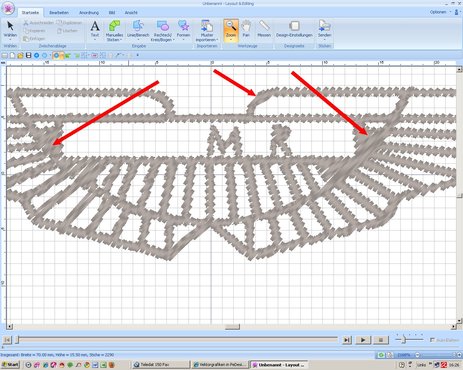Open the Ansicht ribbon tab

(x=131, y=13)
